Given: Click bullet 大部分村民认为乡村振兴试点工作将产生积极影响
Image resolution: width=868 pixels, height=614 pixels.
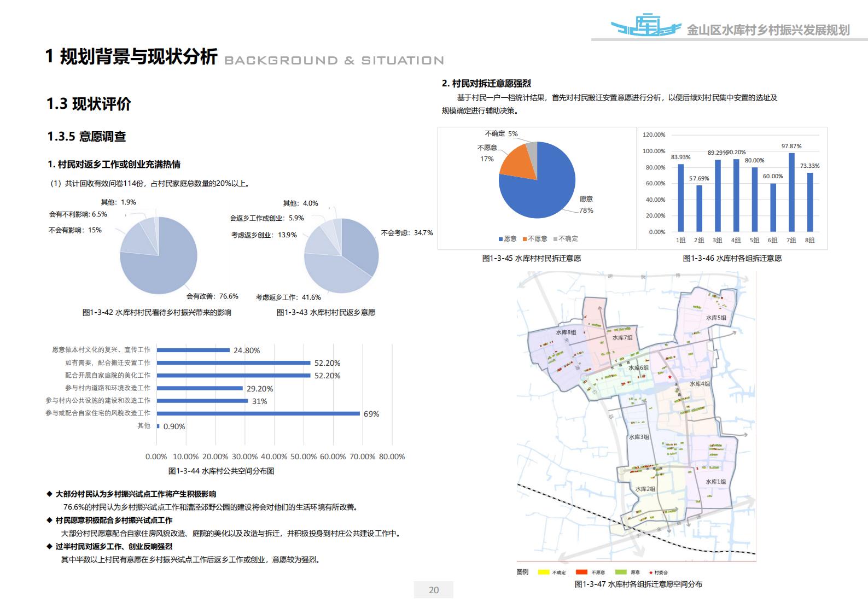Looking at the screenshot, I should coord(136,494).
